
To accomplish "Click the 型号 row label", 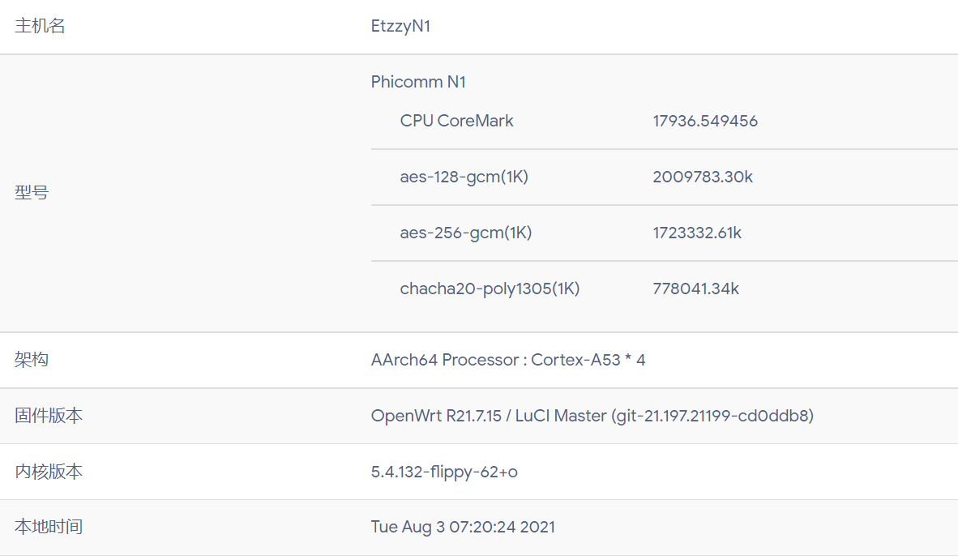I will click(32, 193).
